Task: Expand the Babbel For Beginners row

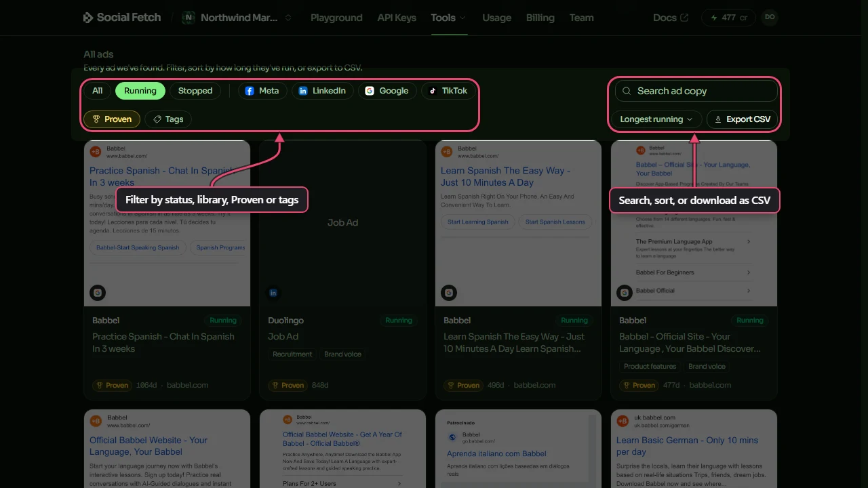Action: point(693,272)
